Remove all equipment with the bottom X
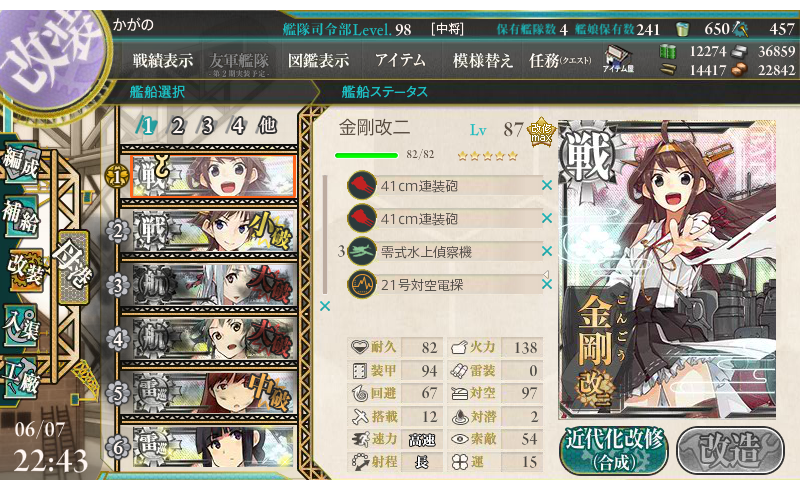The image size is (800, 480). [325, 306]
